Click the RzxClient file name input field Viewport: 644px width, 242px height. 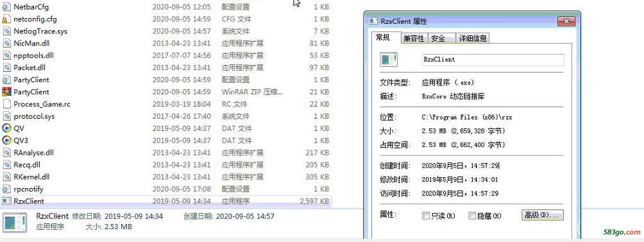click(x=493, y=60)
